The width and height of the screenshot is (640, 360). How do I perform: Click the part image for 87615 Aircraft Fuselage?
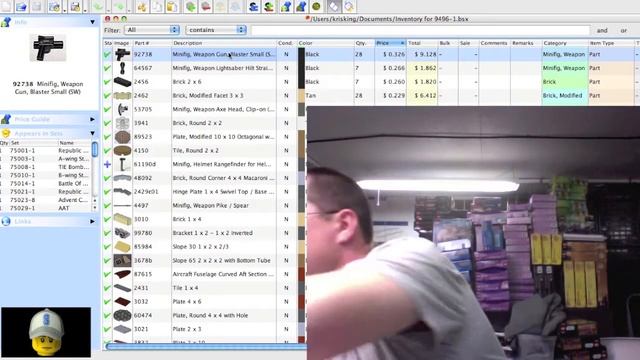pos(122,274)
